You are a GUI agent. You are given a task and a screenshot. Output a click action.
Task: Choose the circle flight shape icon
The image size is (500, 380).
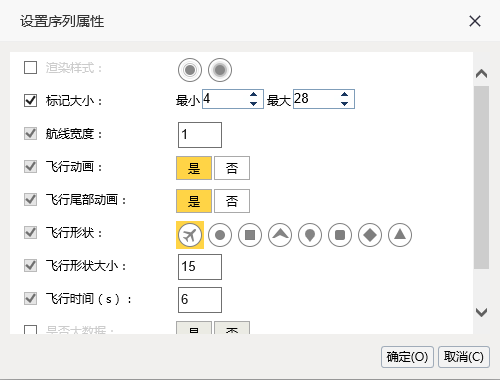click(x=220, y=235)
